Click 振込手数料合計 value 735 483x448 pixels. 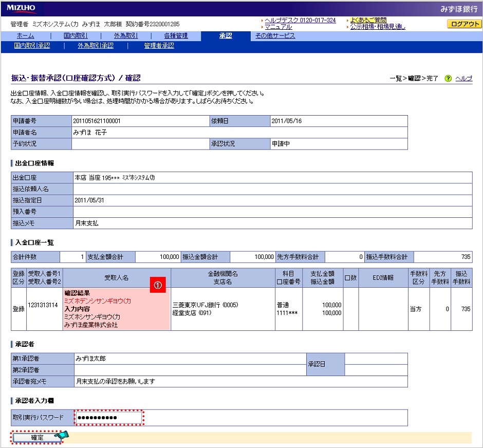click(x=466, y=257)
